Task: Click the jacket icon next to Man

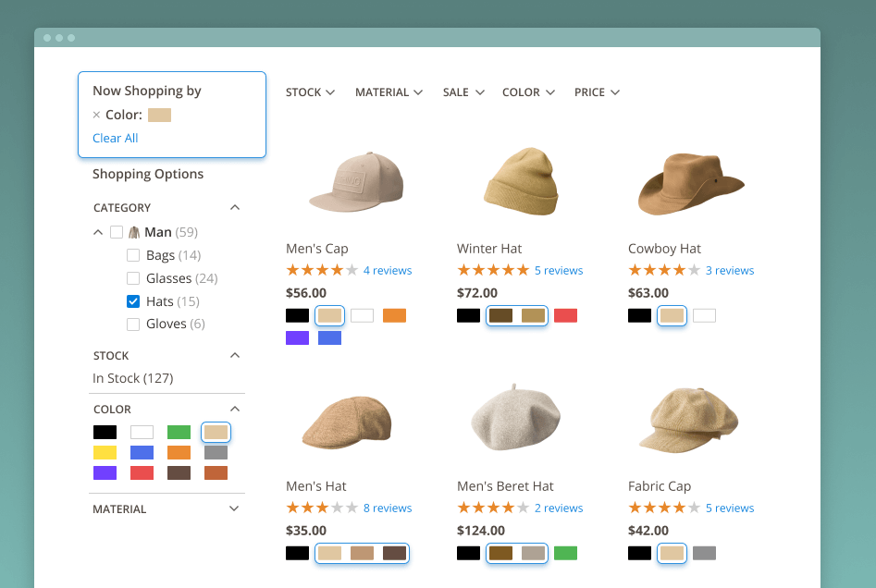Action: click(134, 232)
